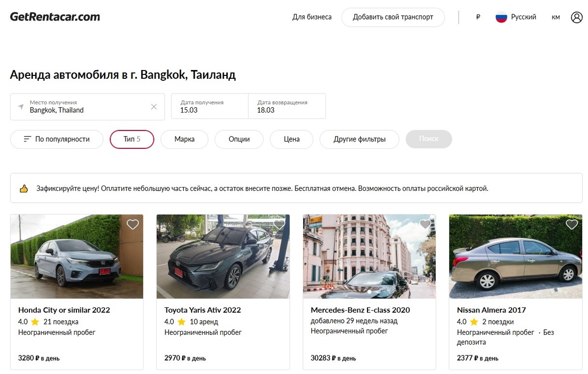Screen dimensions: 588x374
Task: Click the 2 поездки trips count
Action: (x=498, y=322)
